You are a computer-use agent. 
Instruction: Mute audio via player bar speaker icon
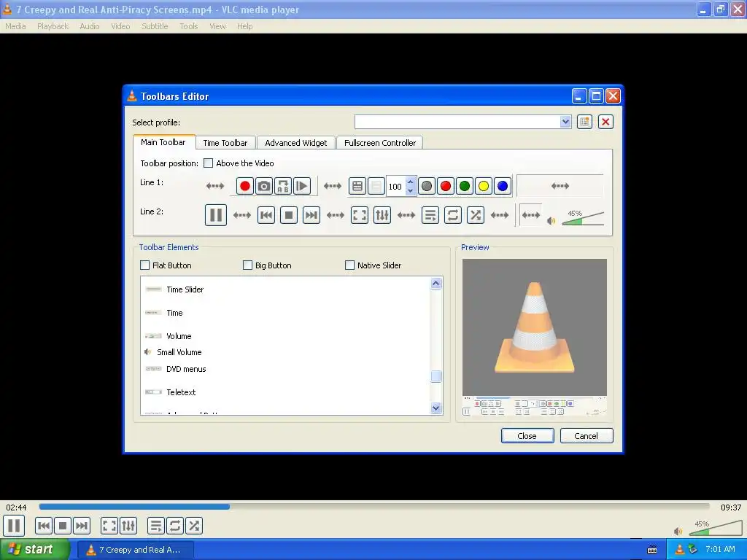[678, 531]
